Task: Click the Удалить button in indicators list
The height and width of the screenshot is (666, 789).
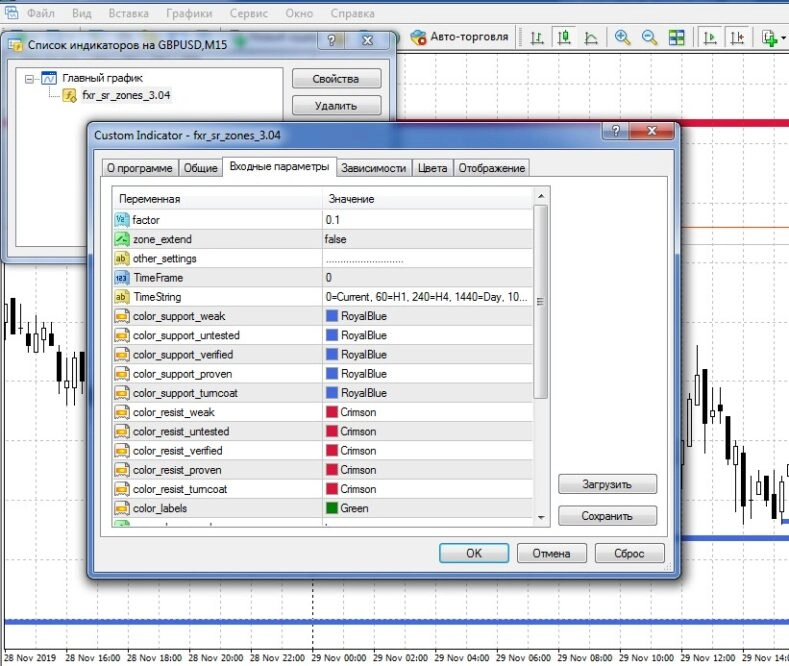Action: click(x=336, y=106)
